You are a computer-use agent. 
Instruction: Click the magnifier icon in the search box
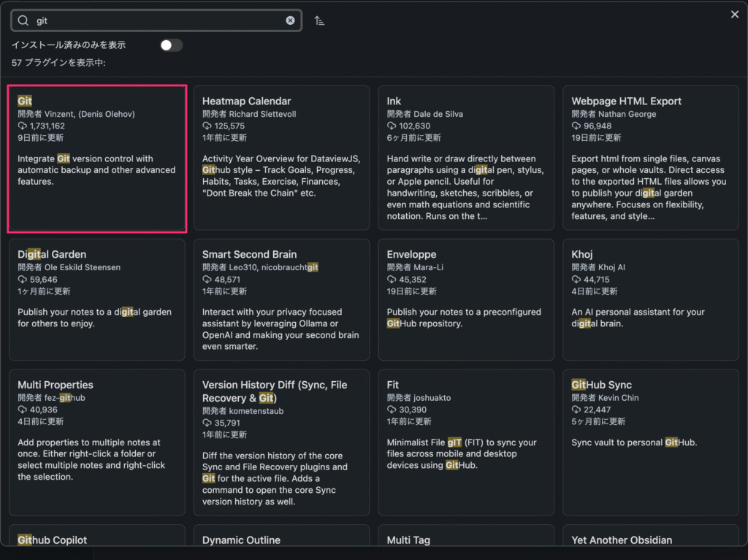click(x=23, y=20)
